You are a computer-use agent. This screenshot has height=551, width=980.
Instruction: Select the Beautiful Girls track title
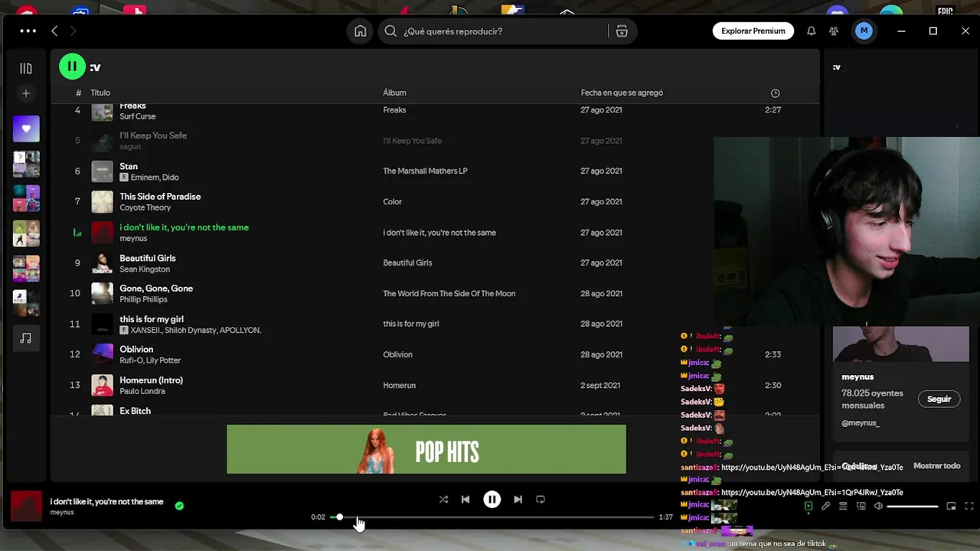(148, 258)
